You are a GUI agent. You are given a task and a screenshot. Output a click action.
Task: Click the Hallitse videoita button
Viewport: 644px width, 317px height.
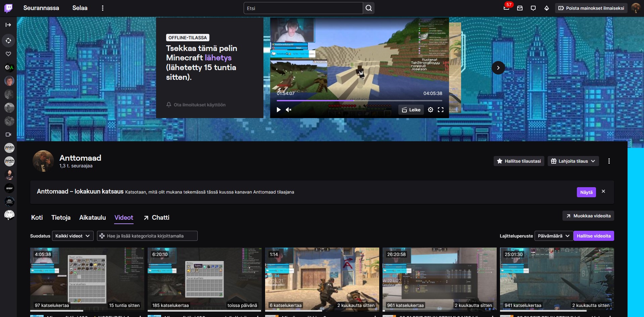593,236
